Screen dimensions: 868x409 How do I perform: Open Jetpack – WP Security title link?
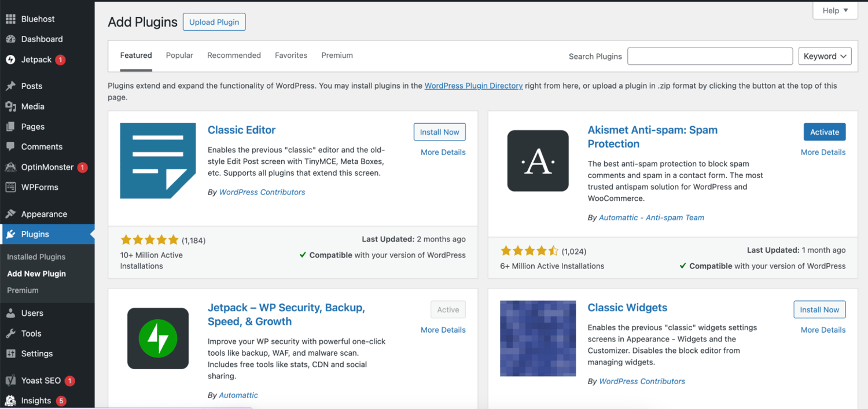click(286, 315)
